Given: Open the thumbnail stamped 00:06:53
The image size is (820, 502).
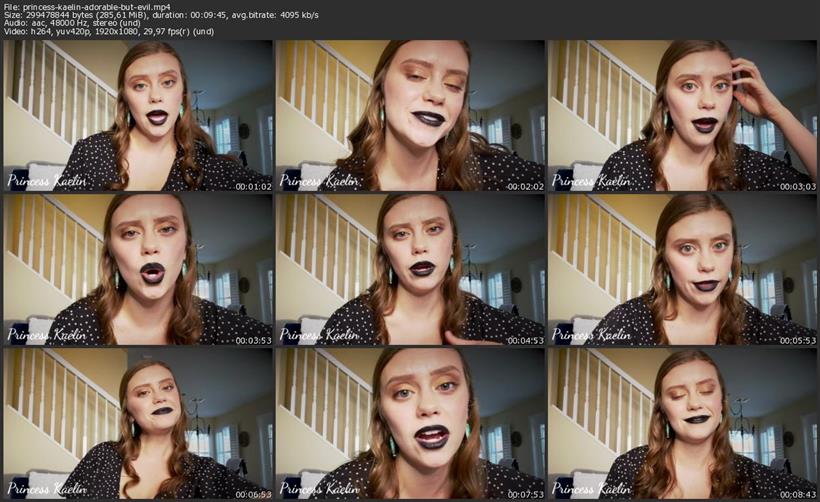Looking at the screenshot, I should point(139,423).
